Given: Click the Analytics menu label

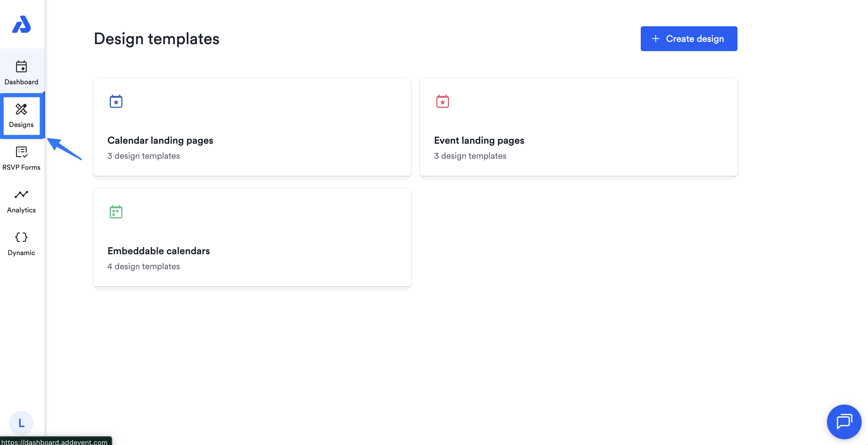Looking at the screenshot, I should click(x=21, y=210).
